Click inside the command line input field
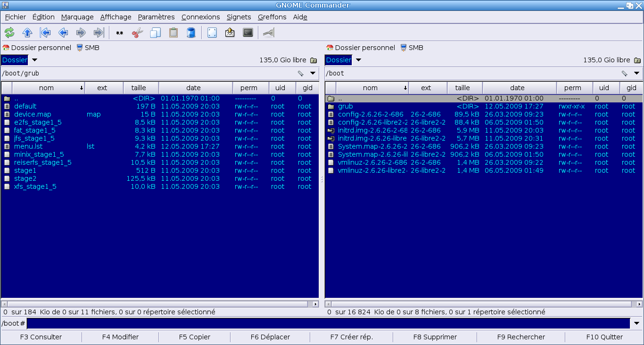This screenshot has height=345, width=644. point(328,323)
